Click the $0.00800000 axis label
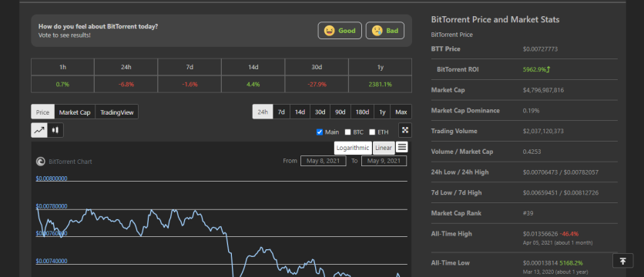This screenshot has height=277, width=644. 52,179
